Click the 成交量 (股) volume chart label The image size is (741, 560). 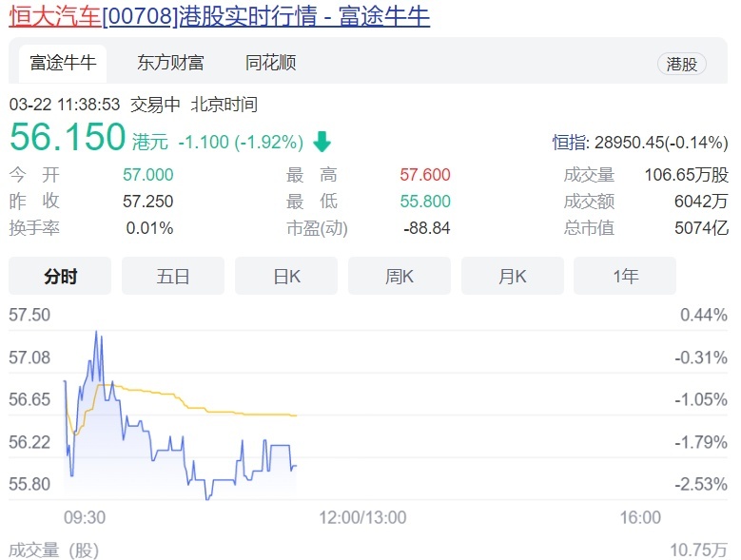click(x=54, y=550)
